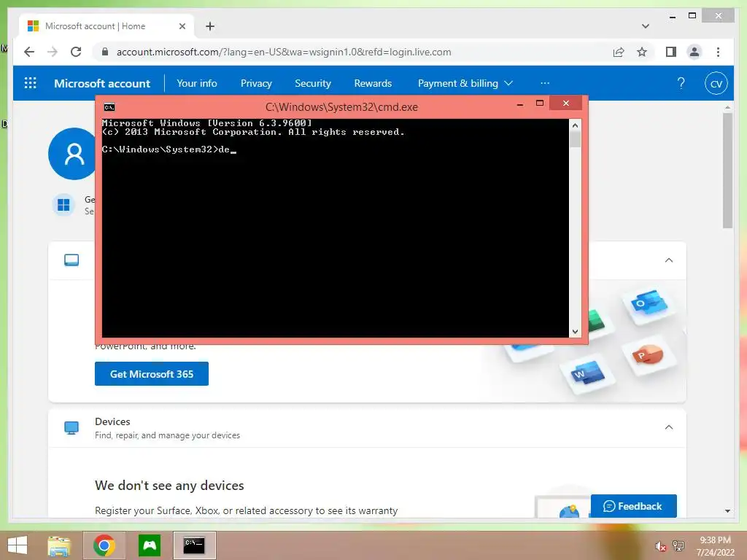The image size is (747, 560).
Task: Open Privacy menu item
Action: coord(256,83)
